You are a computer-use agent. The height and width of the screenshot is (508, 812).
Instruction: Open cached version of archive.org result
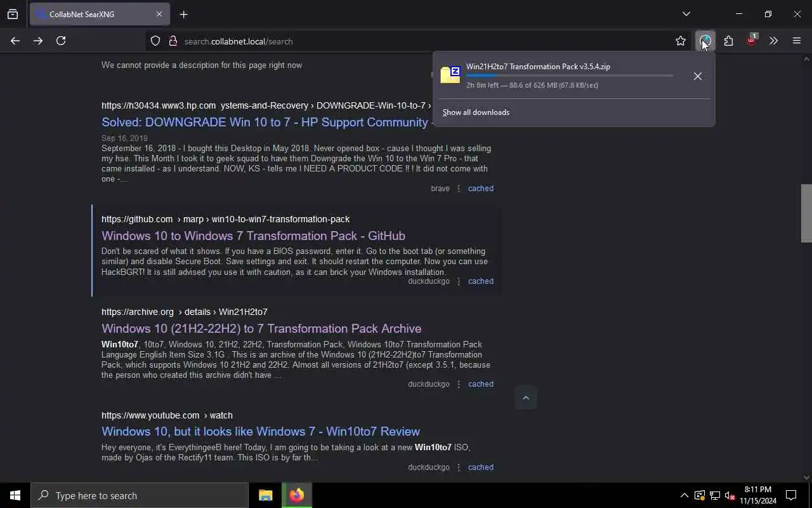[480, 384]
